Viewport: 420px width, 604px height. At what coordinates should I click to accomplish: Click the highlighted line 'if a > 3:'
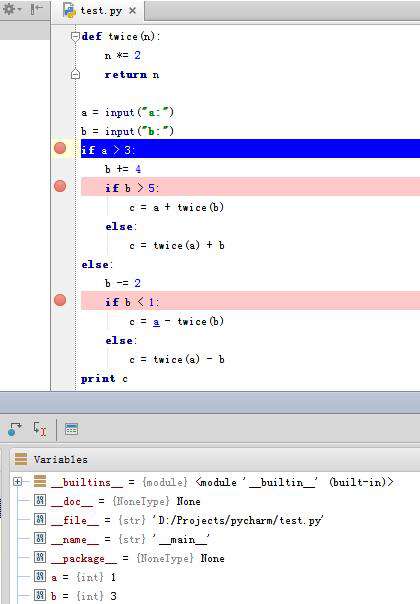250,149
